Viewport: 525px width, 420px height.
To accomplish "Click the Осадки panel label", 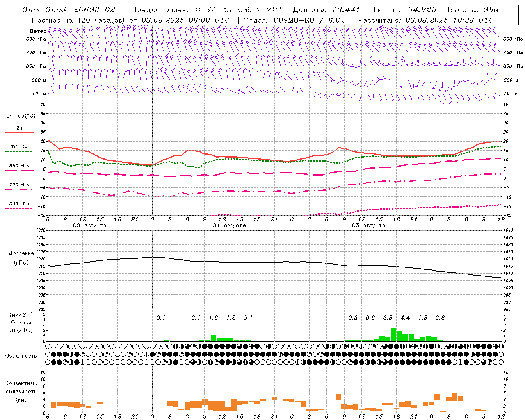I will pyautogui.click(x=21, y=322).
